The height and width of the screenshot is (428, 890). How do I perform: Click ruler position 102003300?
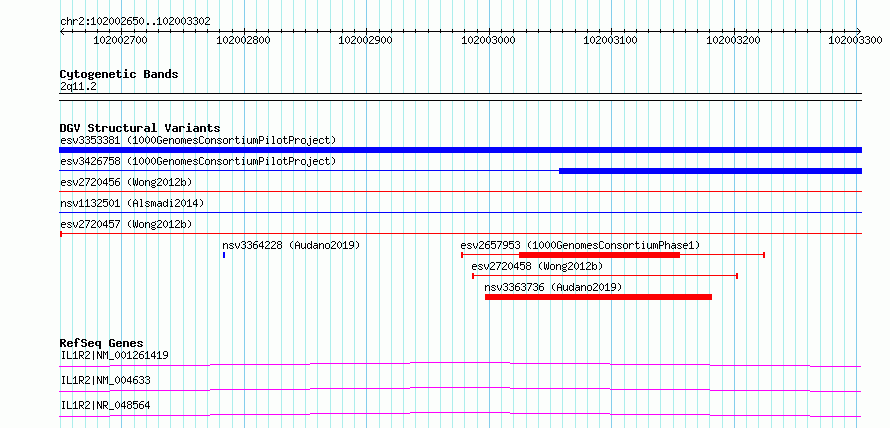856,40
